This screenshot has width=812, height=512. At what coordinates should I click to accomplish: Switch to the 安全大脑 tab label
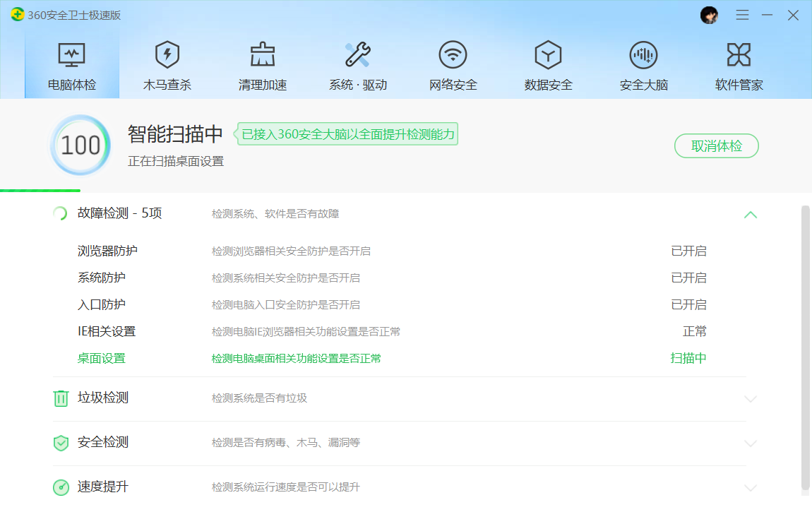644,85
